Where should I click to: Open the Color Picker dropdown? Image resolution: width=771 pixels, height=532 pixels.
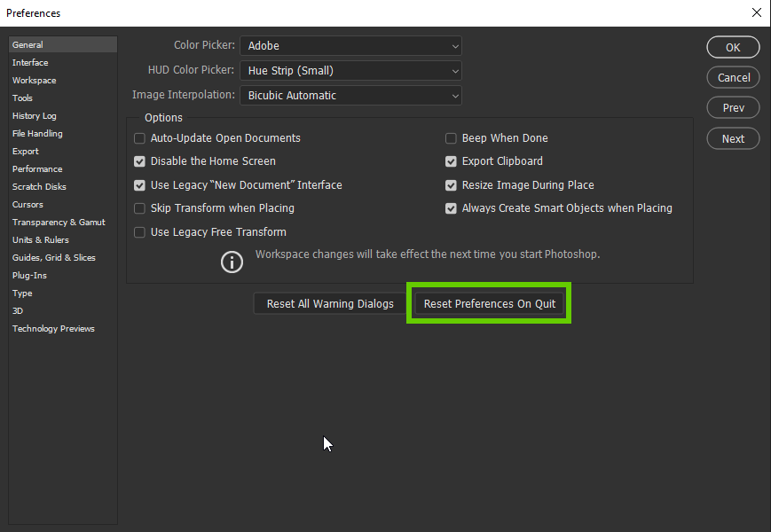(350, 46)
